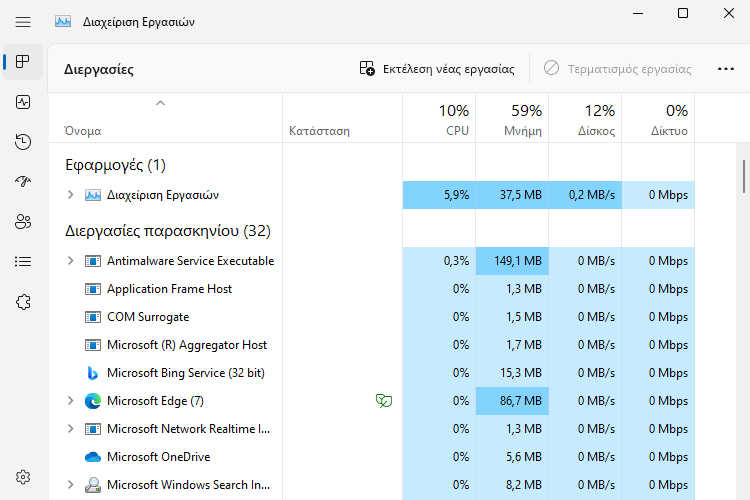The image size is (750, 500).
Task: Expand the Microsoft Edge (7) group
Action: [x=70, y=400]
